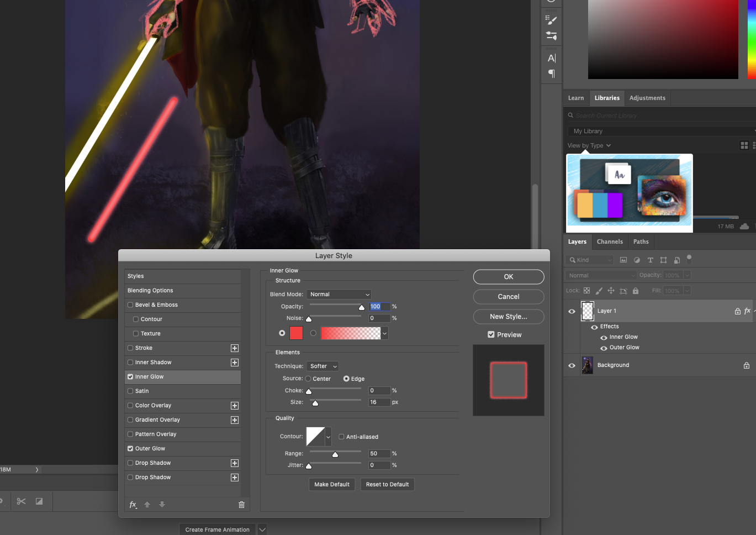Open the Paragraph panel icon
756x535 pixels.
tap(551, 74)
